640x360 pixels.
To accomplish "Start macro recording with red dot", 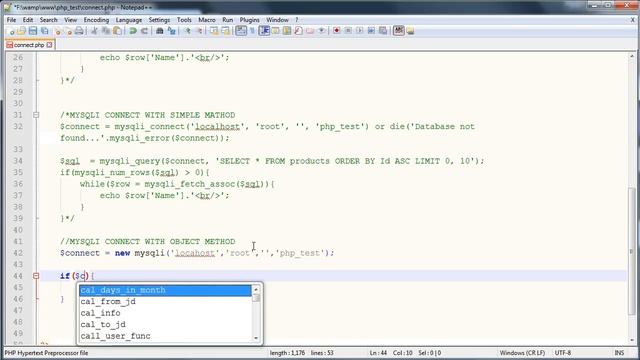I will tap(336, 31).
